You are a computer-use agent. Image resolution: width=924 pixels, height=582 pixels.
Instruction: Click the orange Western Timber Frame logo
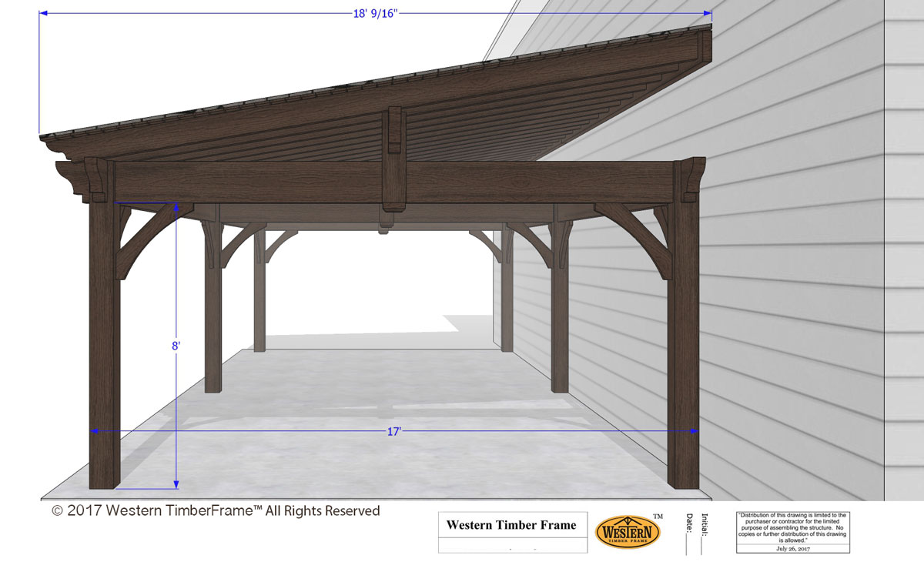(x=628, y=531)
